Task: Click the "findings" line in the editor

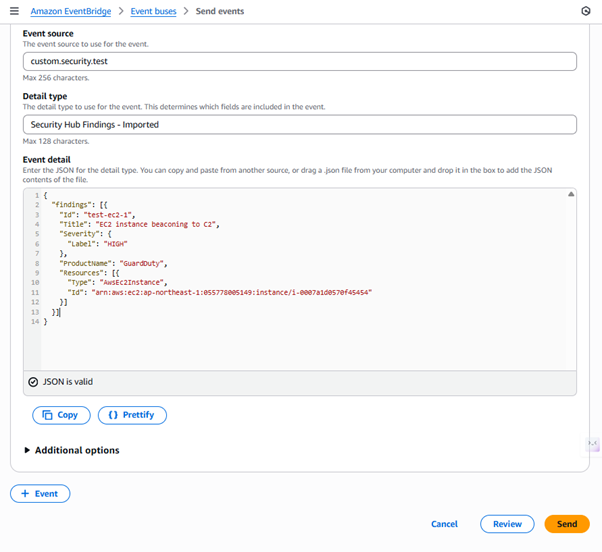Action: click(x=79, y=205)
